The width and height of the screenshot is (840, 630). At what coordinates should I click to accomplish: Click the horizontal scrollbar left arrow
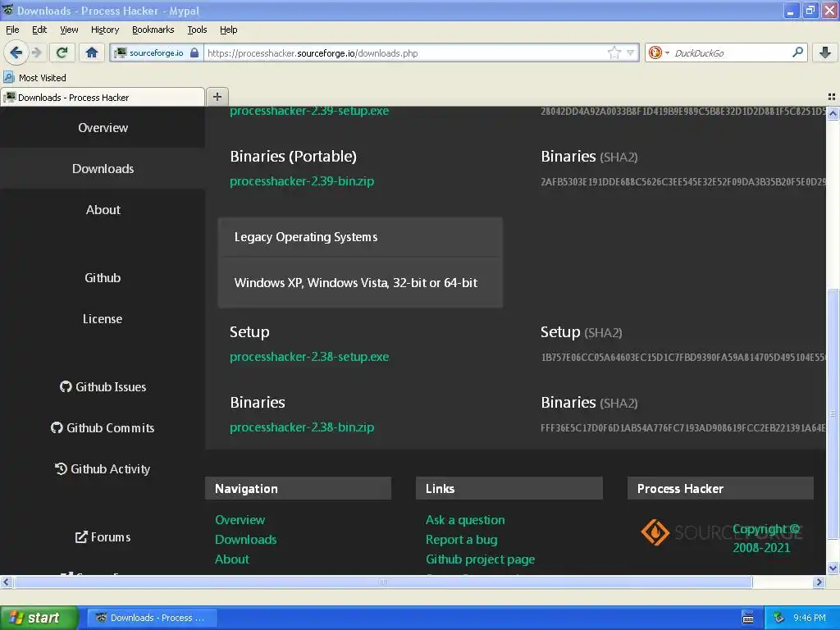[6, 582]
